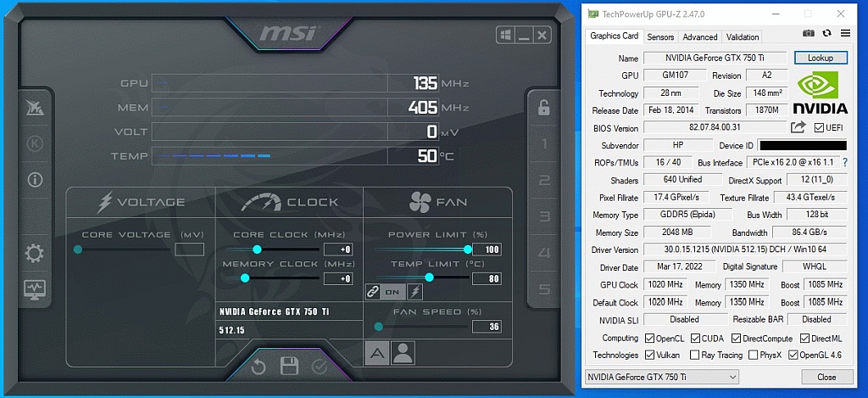Open the hardware monitor icon in Afterburner

coord(35,289)
